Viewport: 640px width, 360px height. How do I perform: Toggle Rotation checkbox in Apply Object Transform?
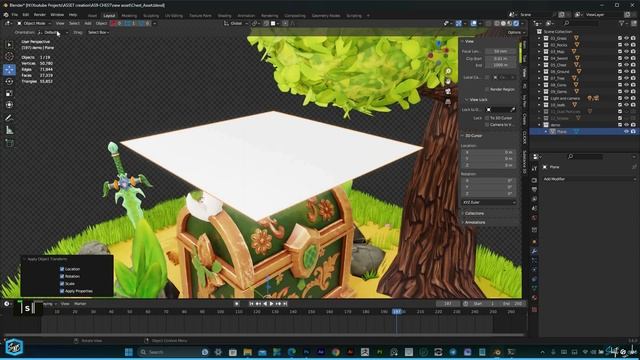click(62, 276)
